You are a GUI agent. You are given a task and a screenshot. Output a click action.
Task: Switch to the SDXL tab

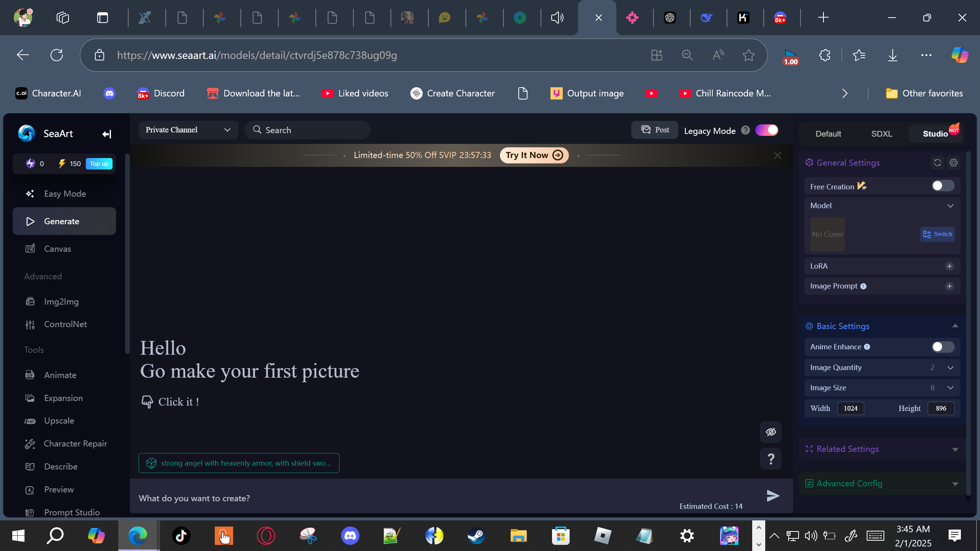pyautogui.click(x=882, y=134)
